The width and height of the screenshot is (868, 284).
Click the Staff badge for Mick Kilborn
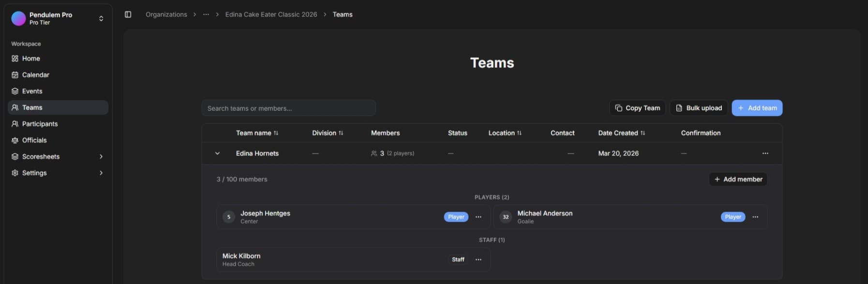458,259
